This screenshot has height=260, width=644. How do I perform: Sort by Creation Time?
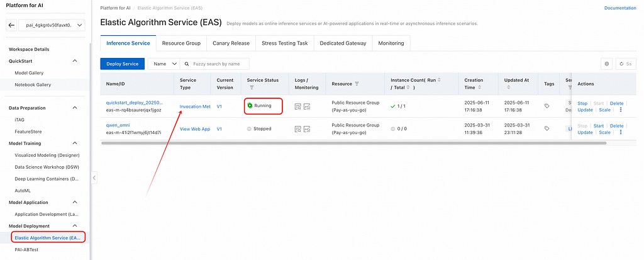[479, 88]
